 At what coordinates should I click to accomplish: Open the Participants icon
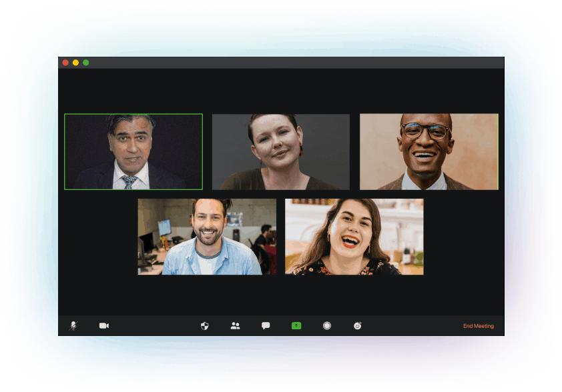click(235, 326)
